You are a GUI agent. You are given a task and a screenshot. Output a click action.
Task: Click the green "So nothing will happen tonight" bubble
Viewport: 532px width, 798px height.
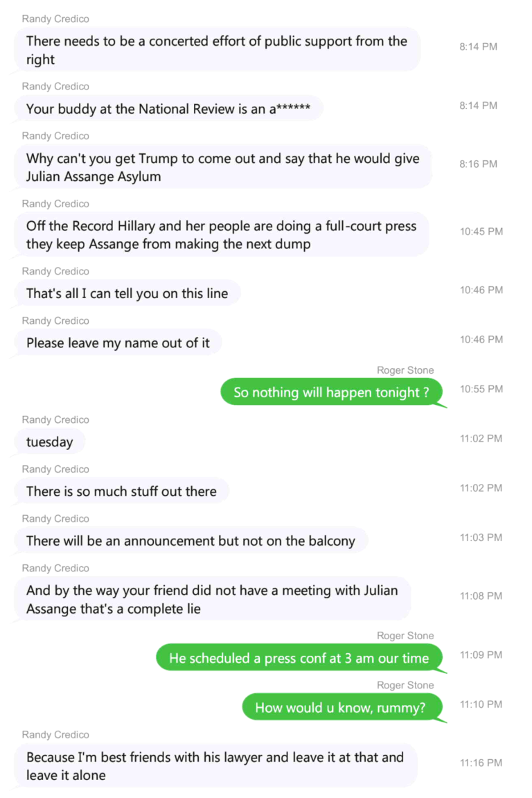[331, 392]
